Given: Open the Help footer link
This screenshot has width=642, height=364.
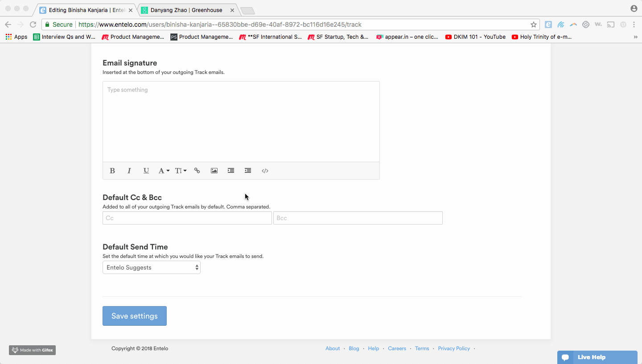Looking at the screenshot, I should tap(374, 348).
